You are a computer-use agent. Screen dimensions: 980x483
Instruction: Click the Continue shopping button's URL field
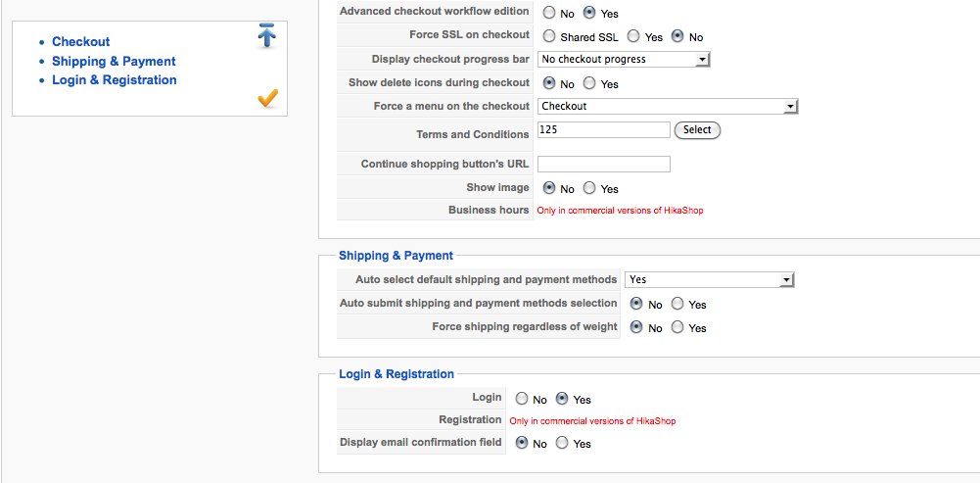[604, 164]
